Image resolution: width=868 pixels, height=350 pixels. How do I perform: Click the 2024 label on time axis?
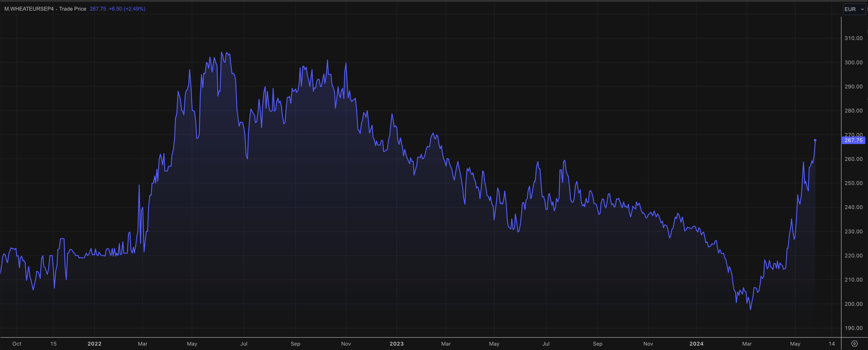coord(696,344)
